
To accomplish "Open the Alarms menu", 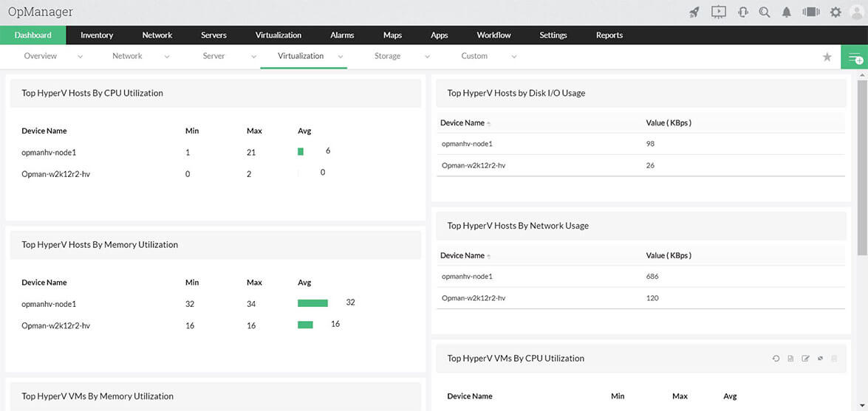I will [x=342, y=35].
